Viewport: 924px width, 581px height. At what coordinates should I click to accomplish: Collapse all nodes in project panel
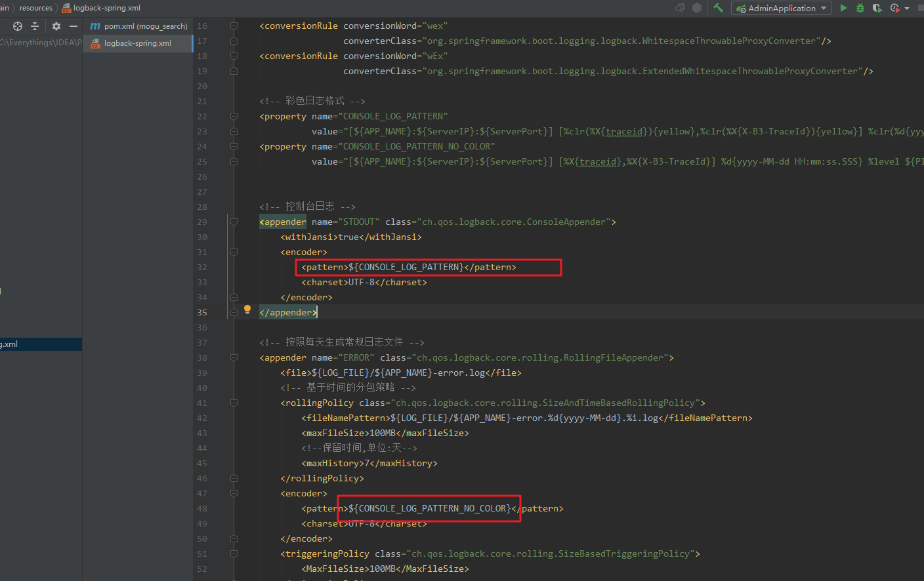pyautogui.click(x=35, y=26)
